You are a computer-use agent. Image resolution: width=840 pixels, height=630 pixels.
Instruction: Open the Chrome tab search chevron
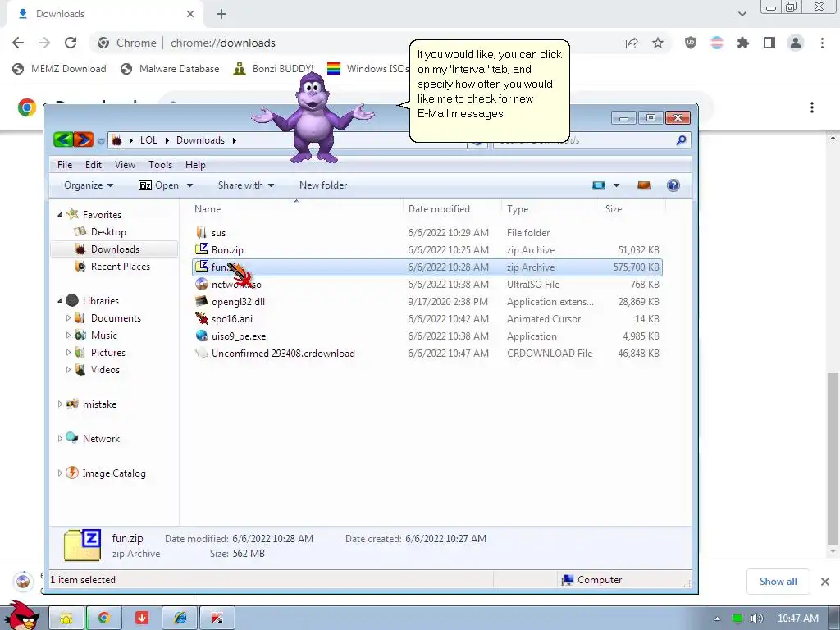742,14
